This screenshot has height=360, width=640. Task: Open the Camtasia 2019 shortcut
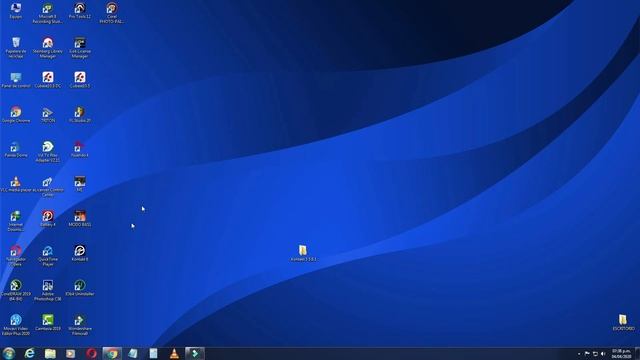coord(47,323)
